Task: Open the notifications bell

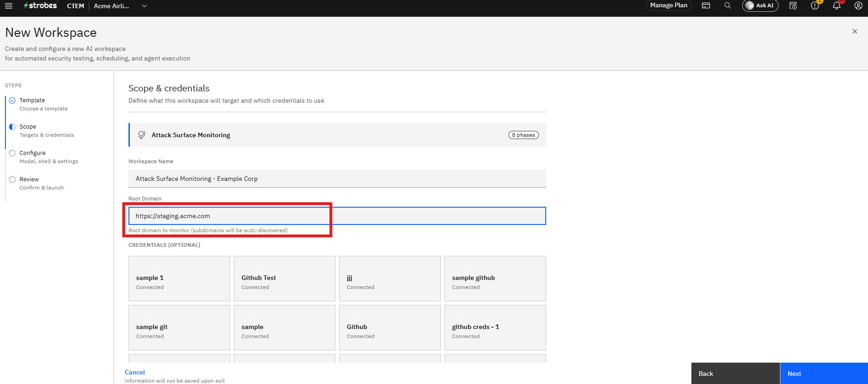Action: [837, 5]
